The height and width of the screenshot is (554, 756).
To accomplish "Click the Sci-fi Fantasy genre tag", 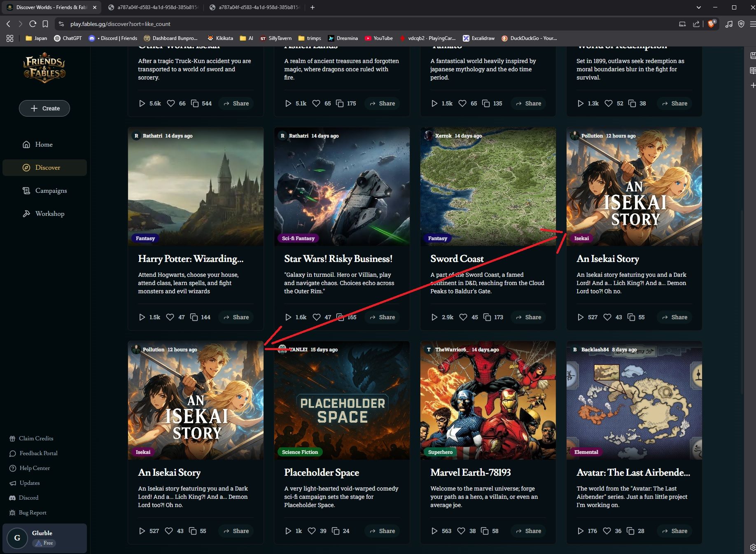I will pyautogui.click(x=298, y=238).
